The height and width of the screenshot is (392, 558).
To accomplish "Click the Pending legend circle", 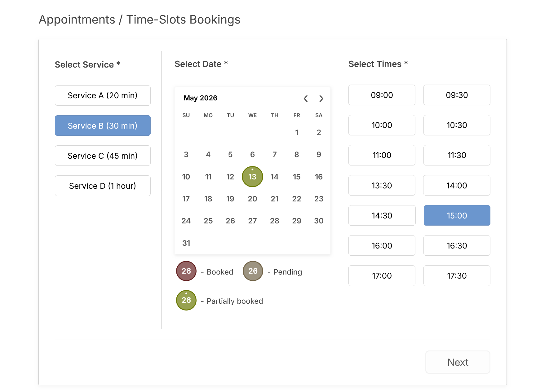I will tap(253, 271).
